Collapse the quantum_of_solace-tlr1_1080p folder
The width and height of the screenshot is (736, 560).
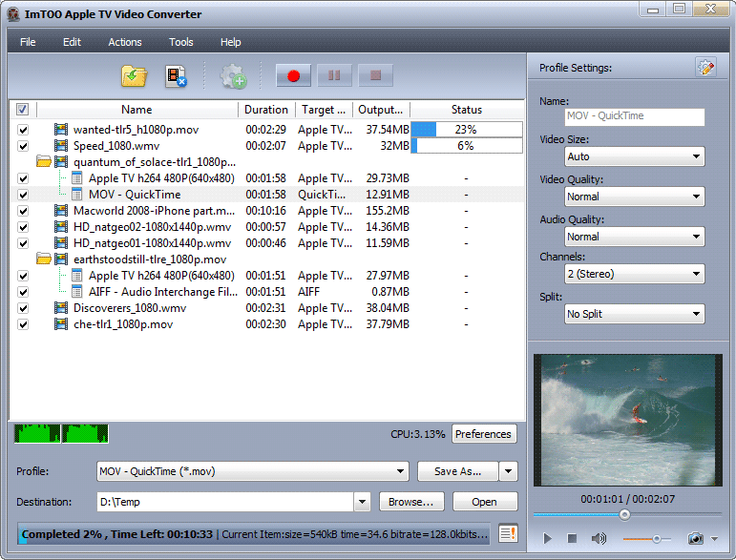(44, 162)
